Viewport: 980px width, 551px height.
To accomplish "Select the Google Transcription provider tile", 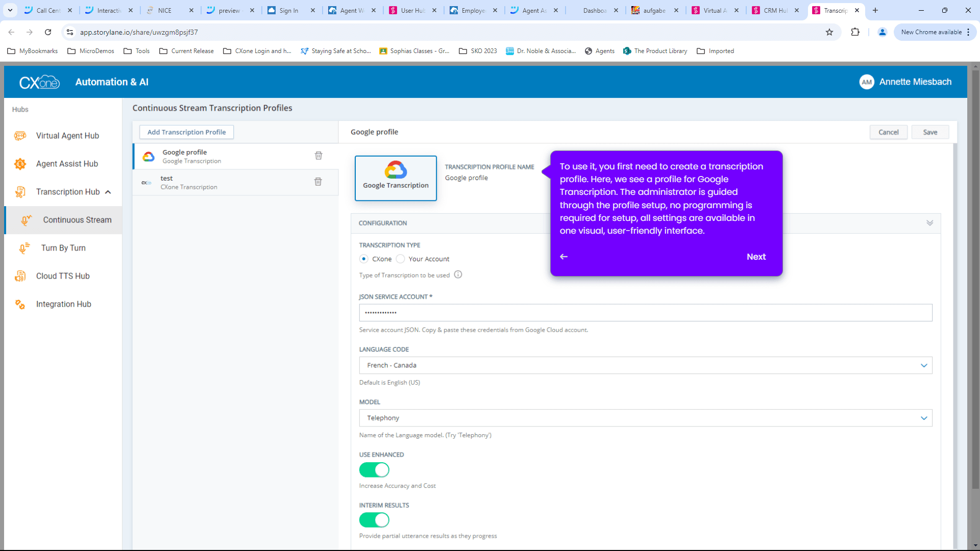I will (396, 178).
